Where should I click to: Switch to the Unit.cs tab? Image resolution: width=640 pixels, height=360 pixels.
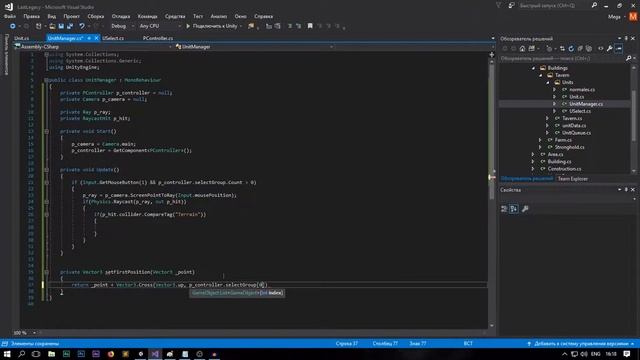pos(21,38)
